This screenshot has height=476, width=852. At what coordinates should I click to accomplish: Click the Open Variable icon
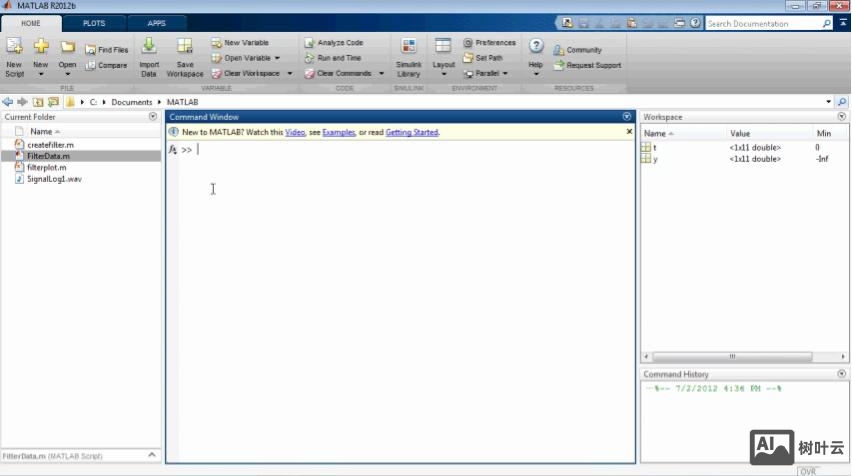(x=217, y=58)
